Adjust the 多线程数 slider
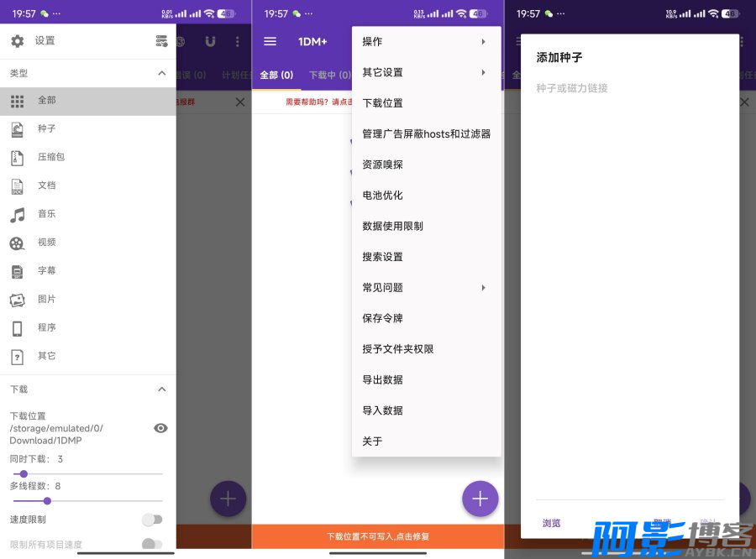Screen dimensions: 756x559 coord(47,501)
